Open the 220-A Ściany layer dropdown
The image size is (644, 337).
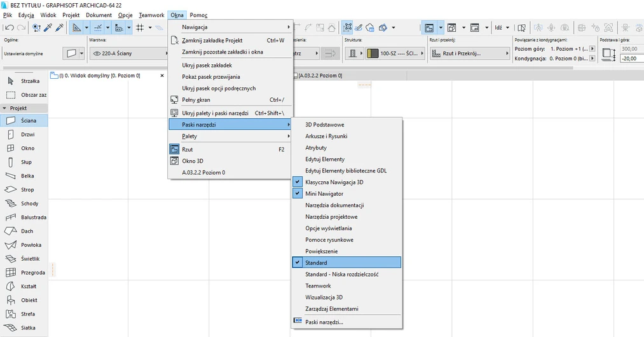(x=130, y=53)
